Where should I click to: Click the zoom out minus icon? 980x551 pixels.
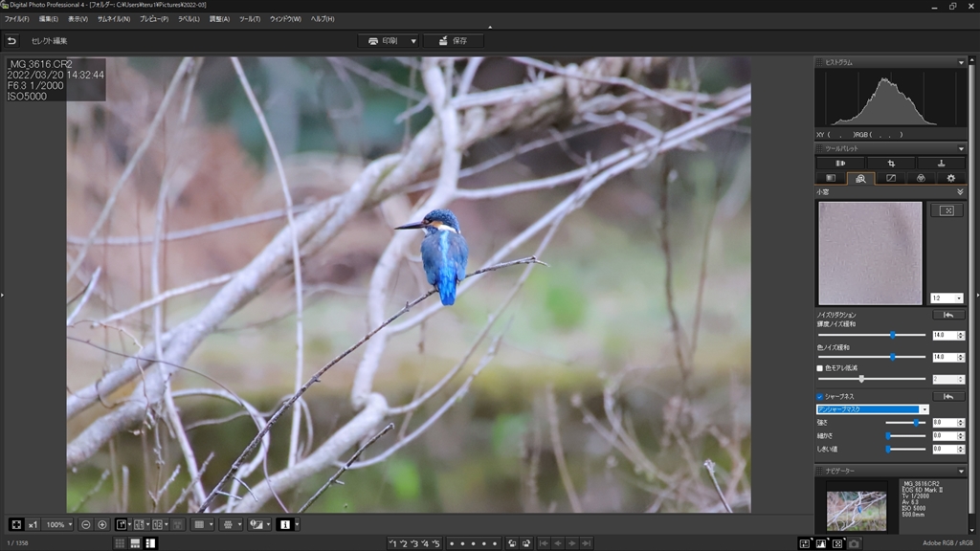(x=85, y=525)
